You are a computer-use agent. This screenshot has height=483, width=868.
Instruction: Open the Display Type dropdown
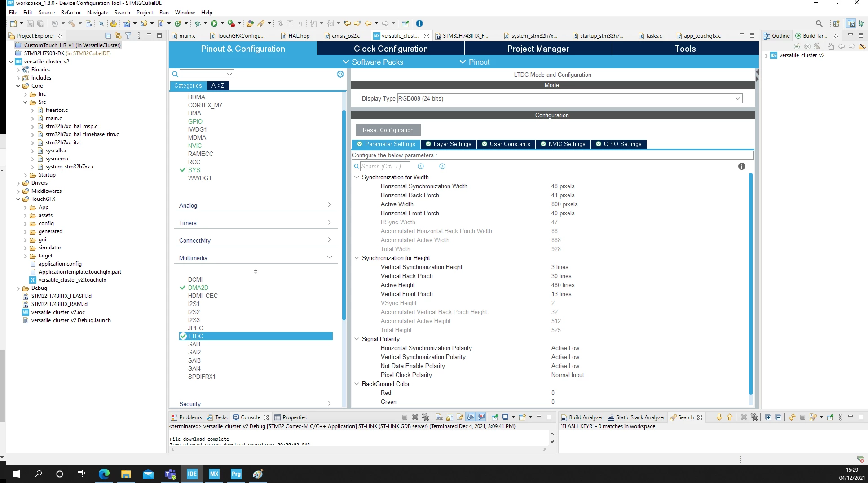pos(569,98)
